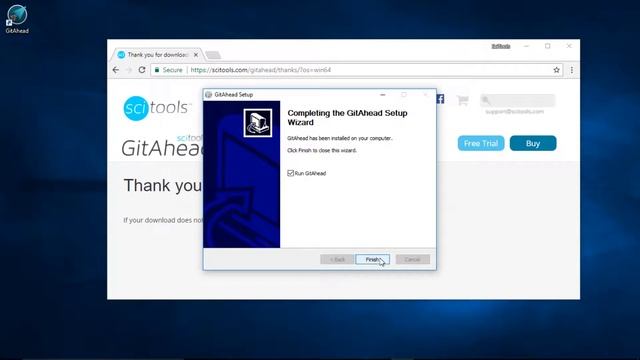This screenshot has width=640, height=360.
Task: Click the browser back arrow
Action: [116, 70]
